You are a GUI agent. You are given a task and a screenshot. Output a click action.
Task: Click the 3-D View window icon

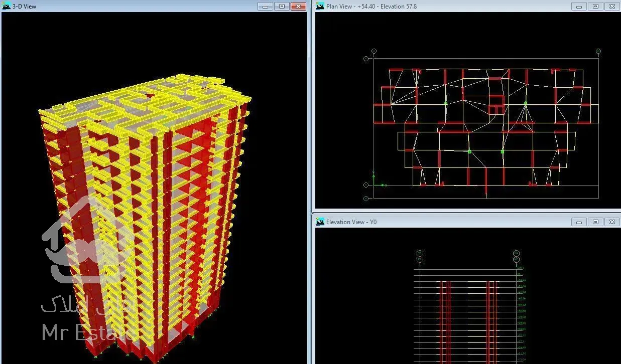[7, 6]
